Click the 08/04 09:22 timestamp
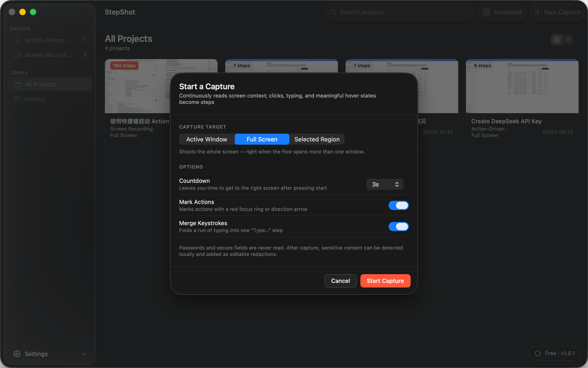Screen dimensions: 588x368 click(x=558, y=132)
